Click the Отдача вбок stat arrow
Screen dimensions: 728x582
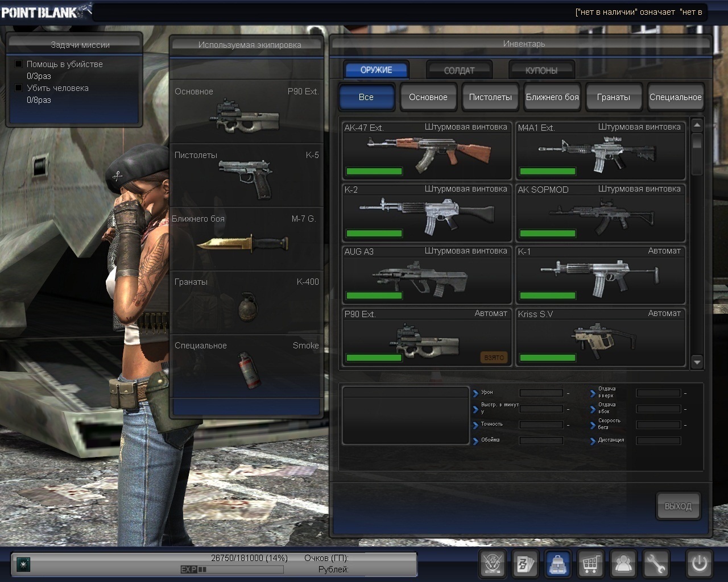tap(593, 409)
